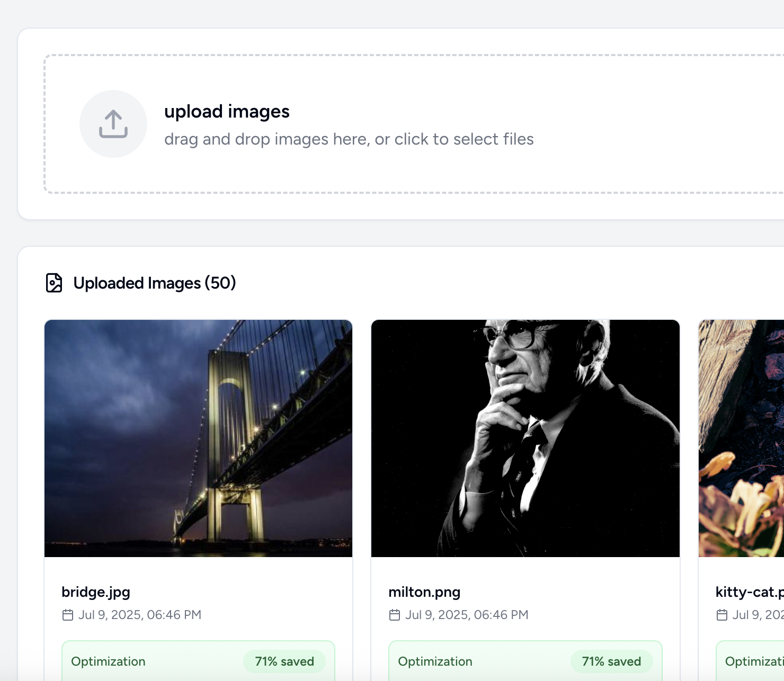Click the 71% saved badge on bridge.jpg

pos(284,661)
